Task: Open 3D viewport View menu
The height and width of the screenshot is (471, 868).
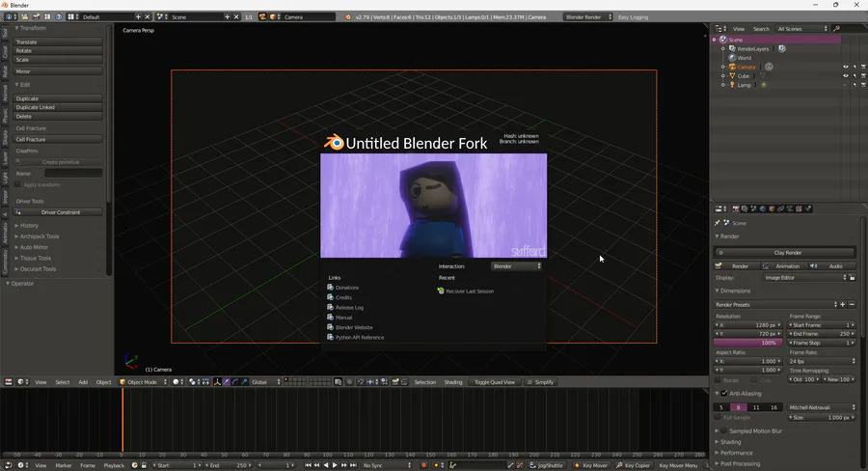Action: (41, 382)
